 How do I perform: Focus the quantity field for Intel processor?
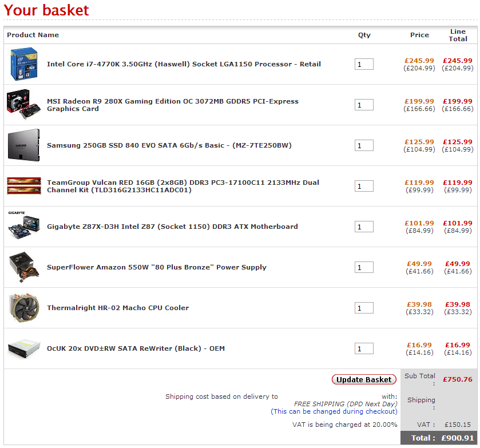[x=364, y=65]
